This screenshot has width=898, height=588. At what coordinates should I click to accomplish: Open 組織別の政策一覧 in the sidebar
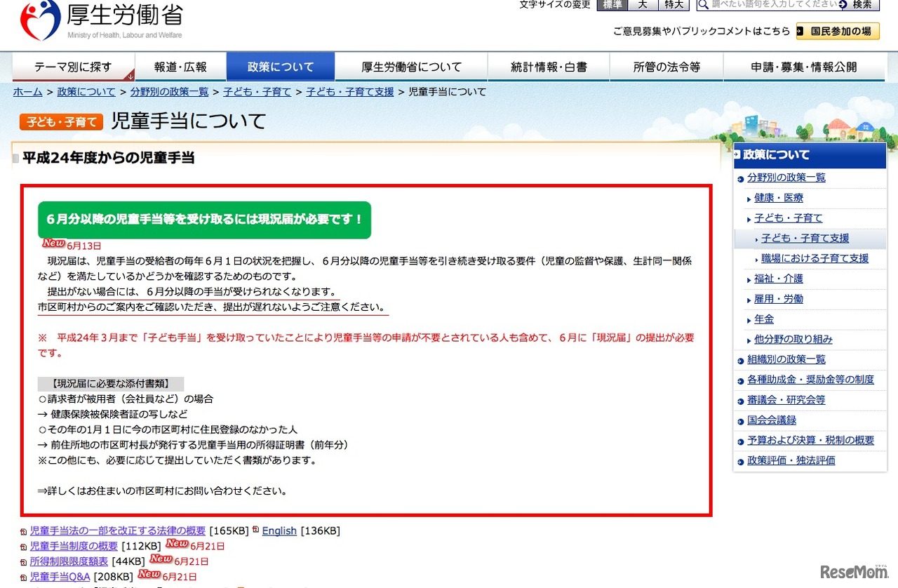[786, 360]
